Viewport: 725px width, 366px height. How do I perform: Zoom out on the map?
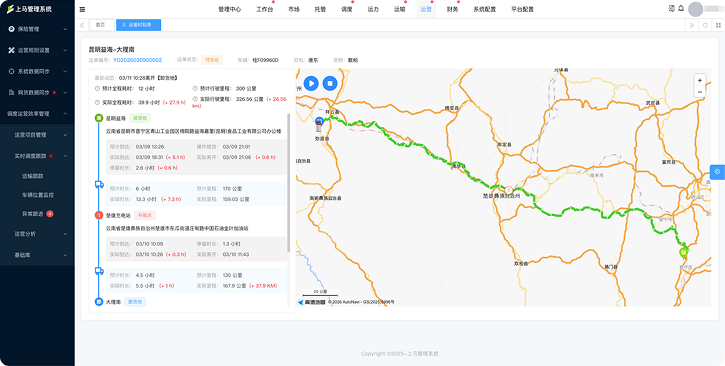click(x=700, y=92)
